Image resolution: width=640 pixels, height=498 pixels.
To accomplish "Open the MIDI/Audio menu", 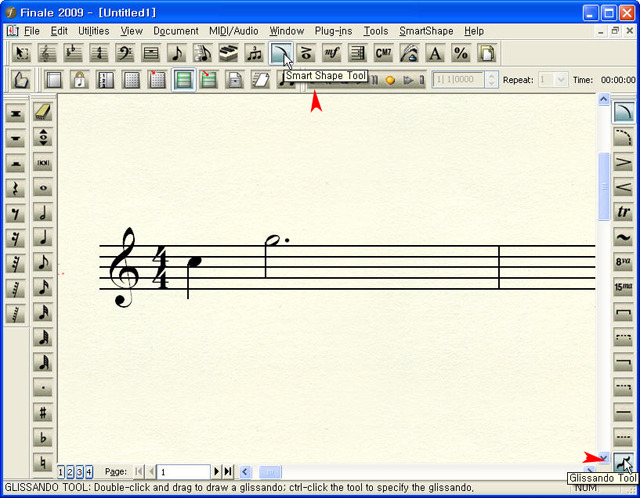I will [x=234, y=31].
